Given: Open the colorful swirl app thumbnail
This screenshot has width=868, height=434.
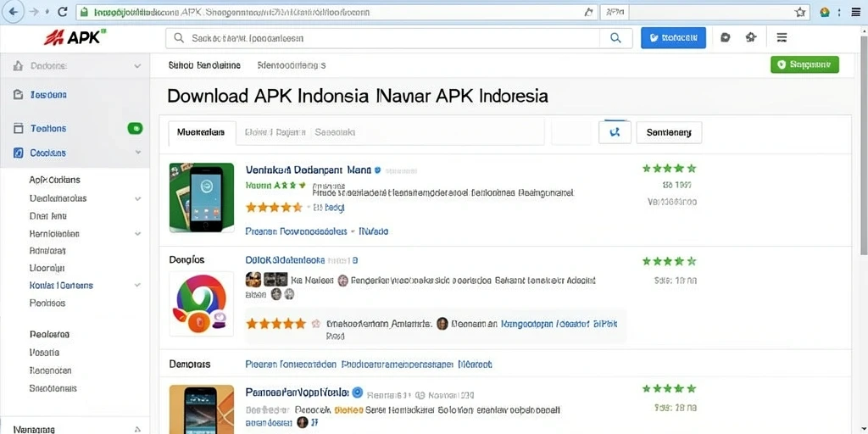Looking at the screenshot, I should coord(202,303).
